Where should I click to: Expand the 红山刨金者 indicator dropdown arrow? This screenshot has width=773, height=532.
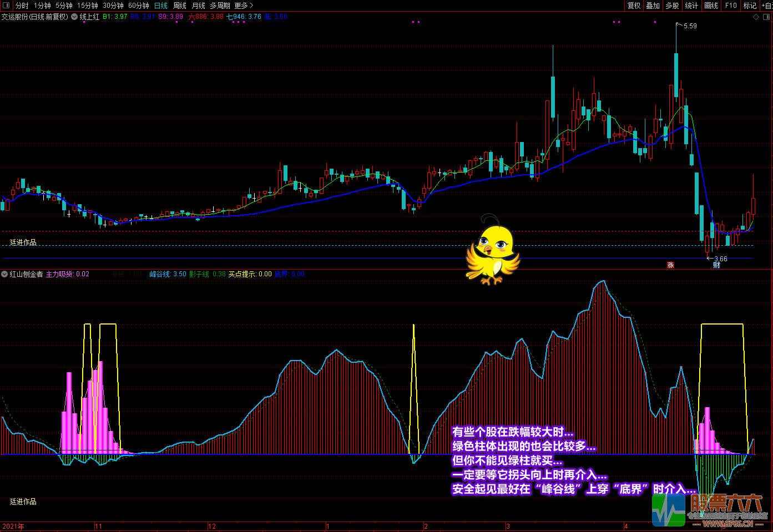[x=4, y=274]
